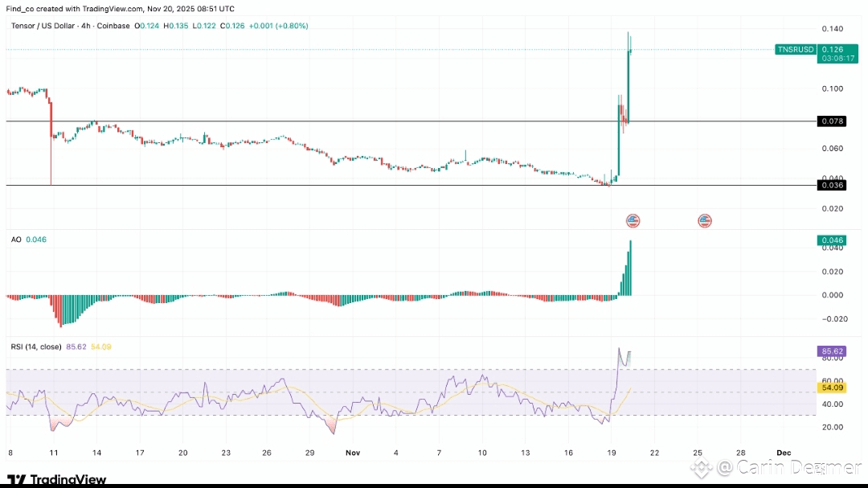
Task: Click the 85.62 RSI value tag on axis
Action: [x=832, y=351]
